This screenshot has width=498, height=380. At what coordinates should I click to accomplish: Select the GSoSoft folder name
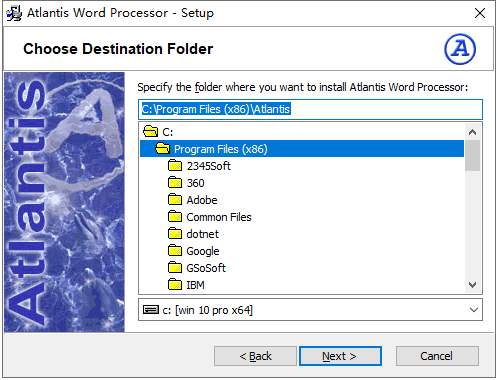click(x=206, y=268)
